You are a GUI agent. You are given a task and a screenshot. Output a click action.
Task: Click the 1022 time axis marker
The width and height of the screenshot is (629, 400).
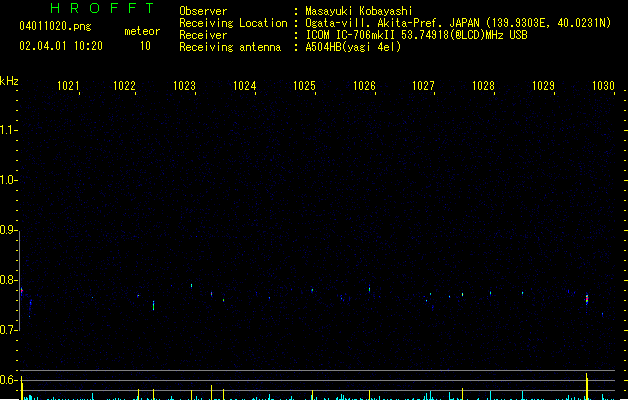pyautogui.click(x=124, y=86)
